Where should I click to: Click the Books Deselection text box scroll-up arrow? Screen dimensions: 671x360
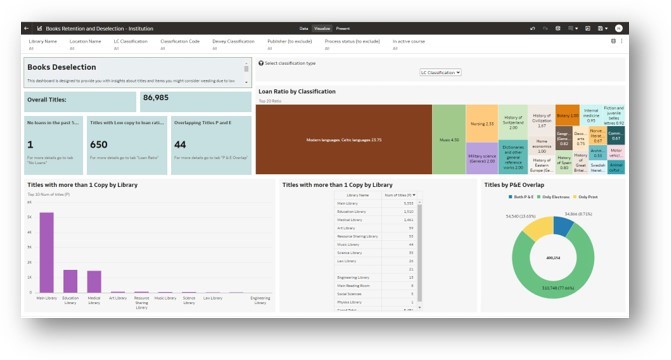coord(246,63)
